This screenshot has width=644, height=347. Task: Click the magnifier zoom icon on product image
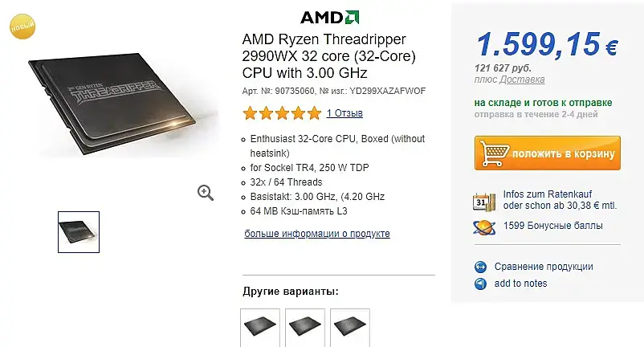click(206, 192)
